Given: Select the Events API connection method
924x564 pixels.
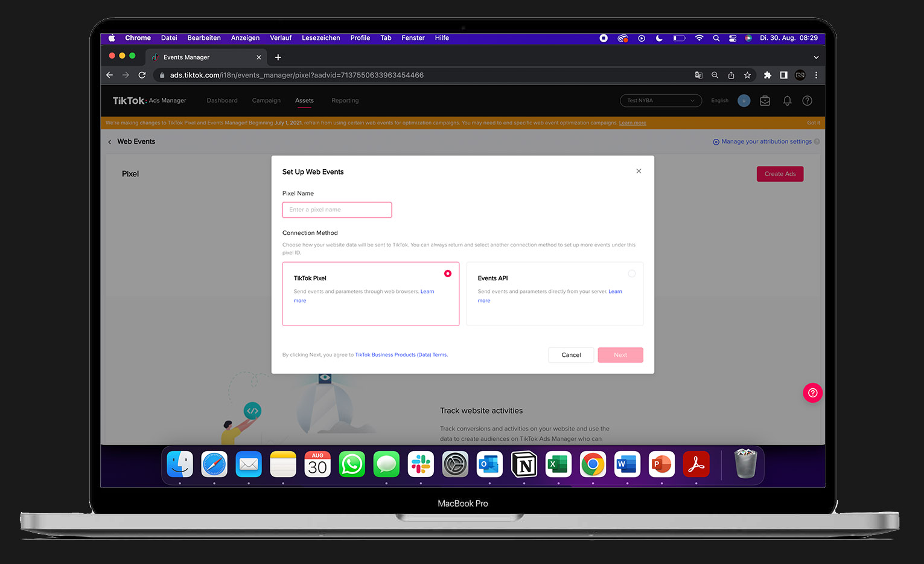Looking at the screenshot, I should point(555,293).
